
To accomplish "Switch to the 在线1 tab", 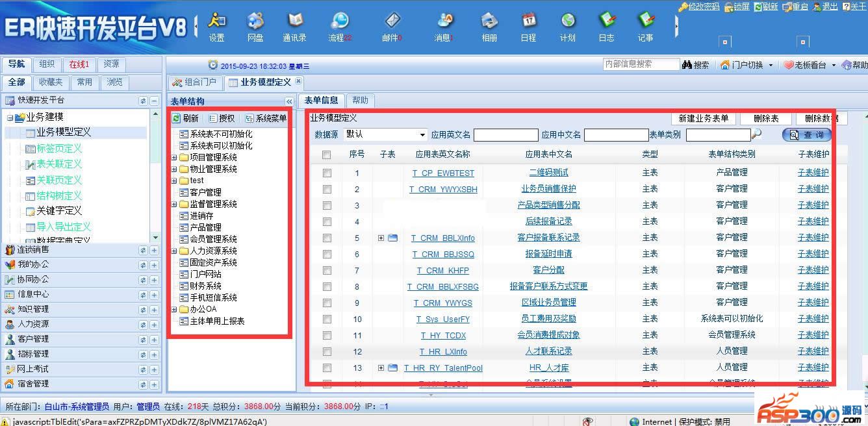I will pyautogui.click(x=79, y=64).
